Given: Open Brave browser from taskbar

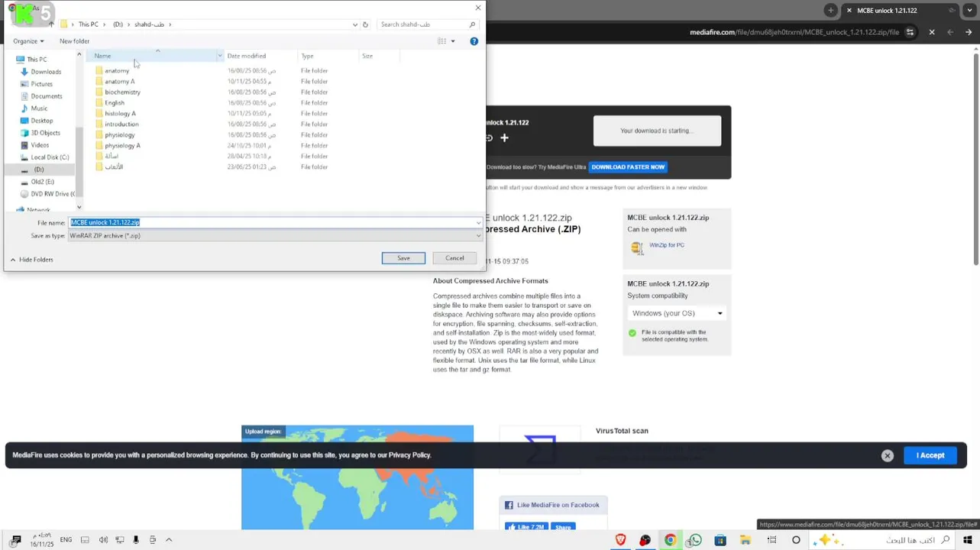Looking at the screenshot, I should coord(620,540).
